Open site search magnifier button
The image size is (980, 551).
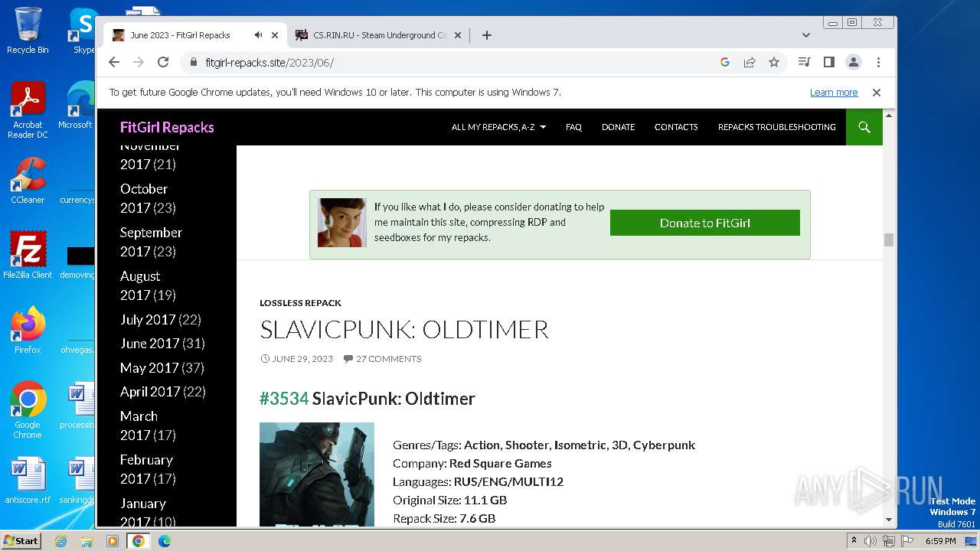click(864, 127)
